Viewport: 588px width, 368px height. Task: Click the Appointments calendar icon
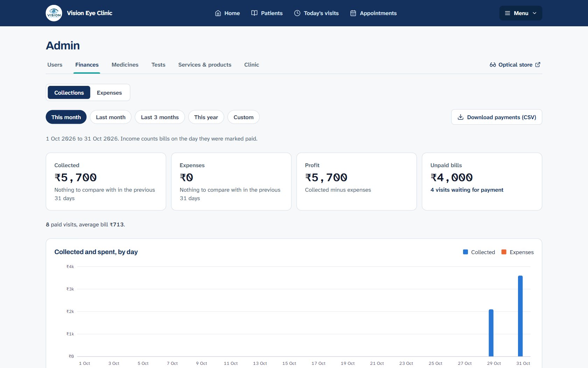tap(353, 13)
